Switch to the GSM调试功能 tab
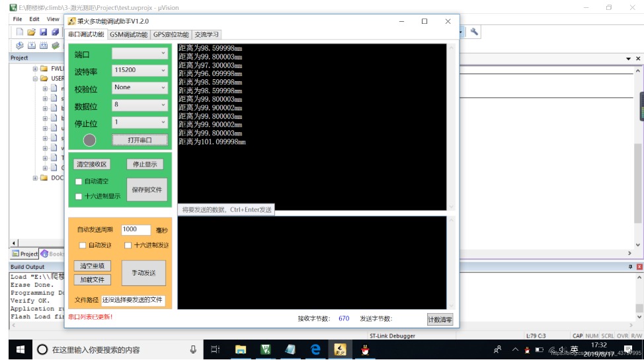This screenshot has height=364, width=644. pos(128,35)
